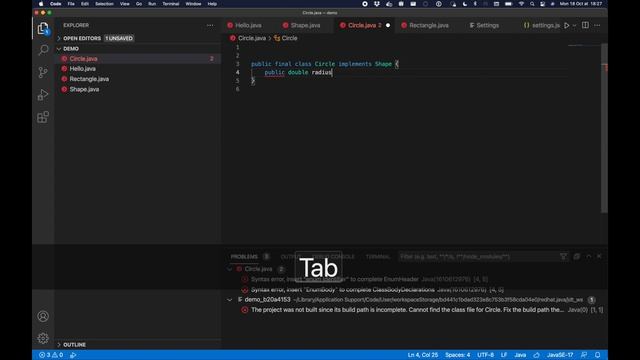Open Hello.java in Explorer
The width and height of the screenshot is (640, 360).
pos(138,69)
